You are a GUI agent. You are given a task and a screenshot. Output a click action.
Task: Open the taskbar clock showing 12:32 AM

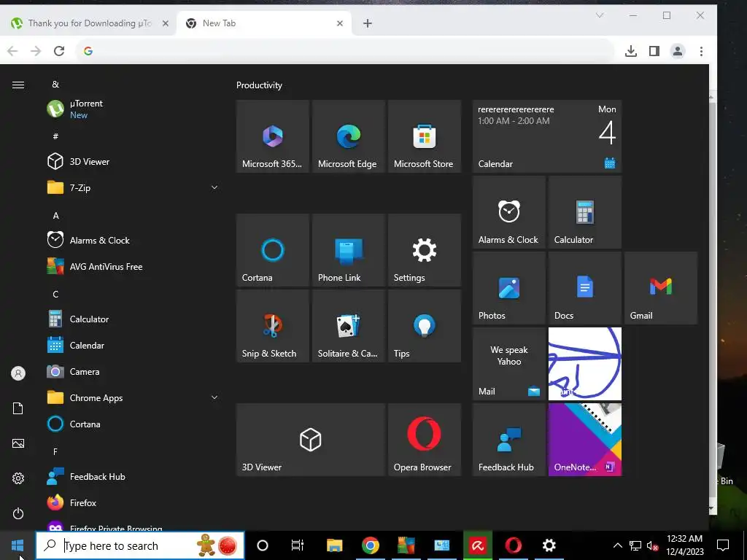[x=684, y=545]
